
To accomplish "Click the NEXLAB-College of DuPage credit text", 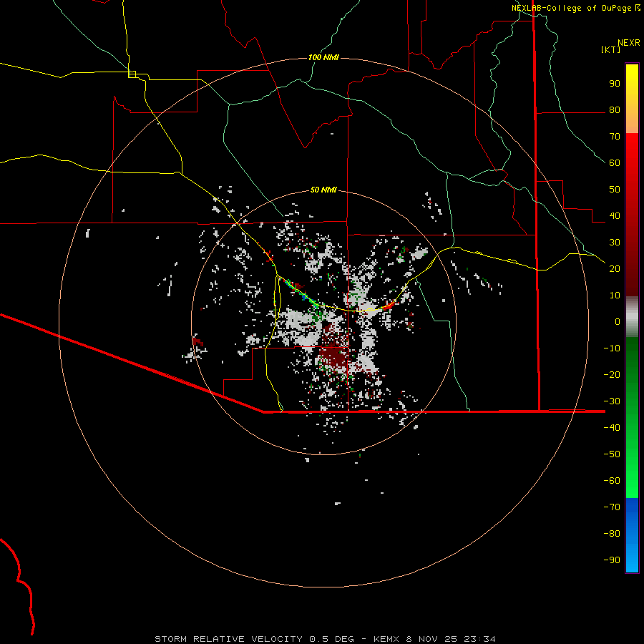I will click(x=571, y=8).
